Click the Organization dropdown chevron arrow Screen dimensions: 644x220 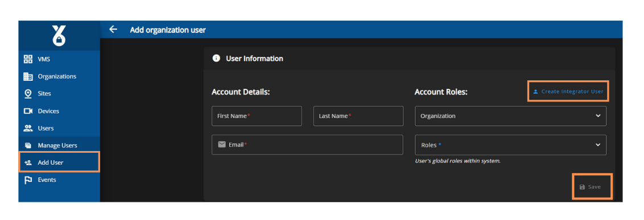pyautogui.click(x=598, y=116)
